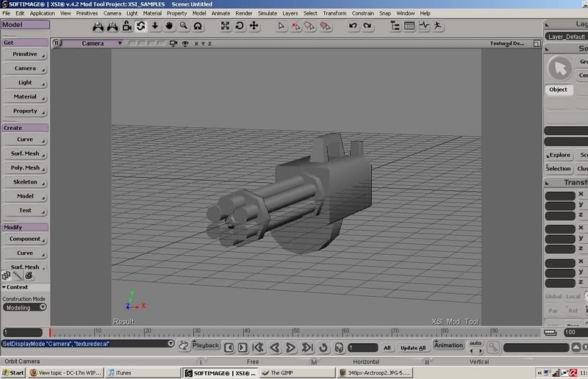The width and height of the screenshot is (588, 379).
Task: Open the animation curve editor icon
Action: 424,26
